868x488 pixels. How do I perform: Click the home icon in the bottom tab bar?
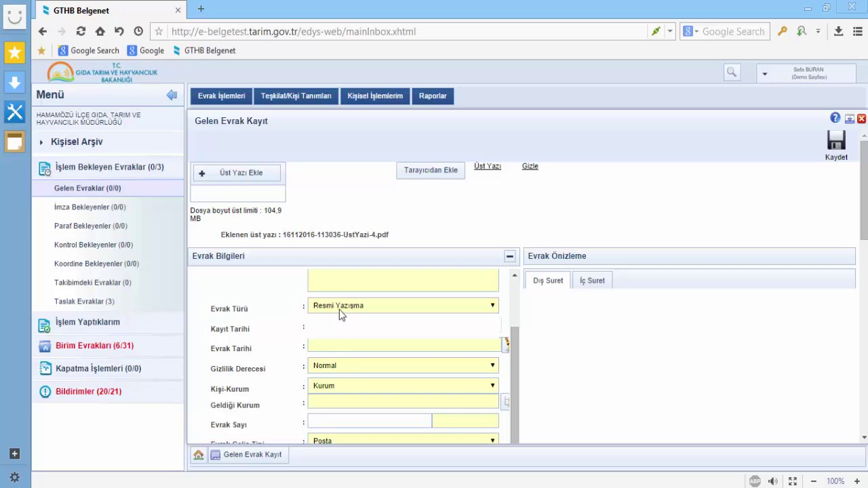pyautogui.click(x=198, y=455)
